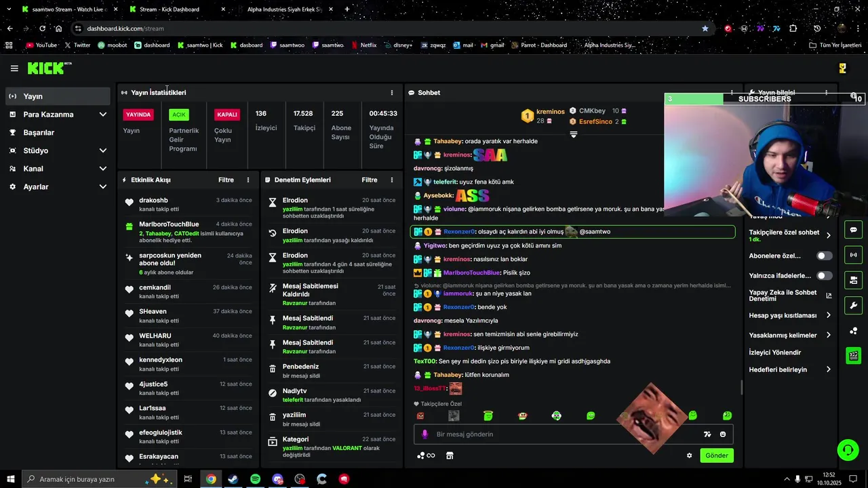Click the KAPALI multi-stream badge
The width and height of the screenshot is (868, 488).
[x=227, y=115]
